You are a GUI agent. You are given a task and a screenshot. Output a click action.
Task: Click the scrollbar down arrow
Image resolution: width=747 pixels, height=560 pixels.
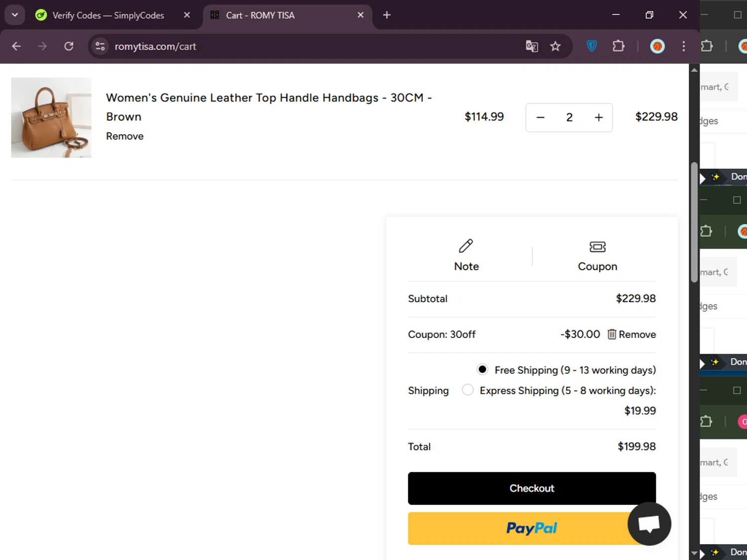pyautogui.click(x=694, y=553)
